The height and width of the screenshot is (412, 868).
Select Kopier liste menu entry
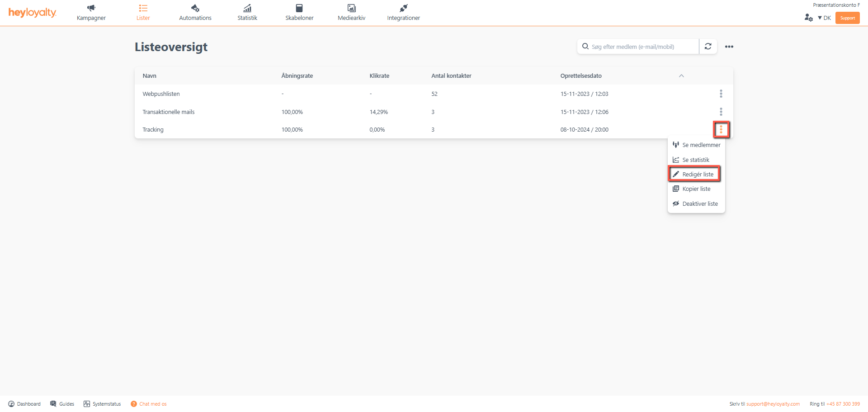(696, 189)
